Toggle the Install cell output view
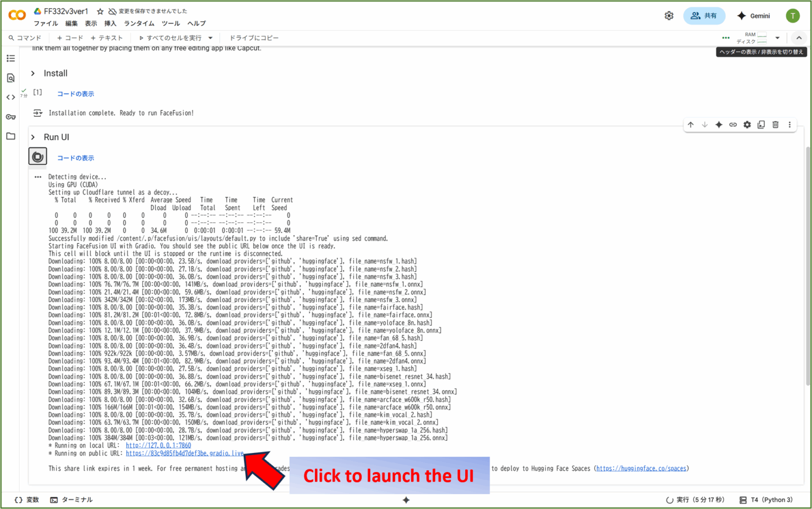Screen dimensions: 812x509 (38, 113)
